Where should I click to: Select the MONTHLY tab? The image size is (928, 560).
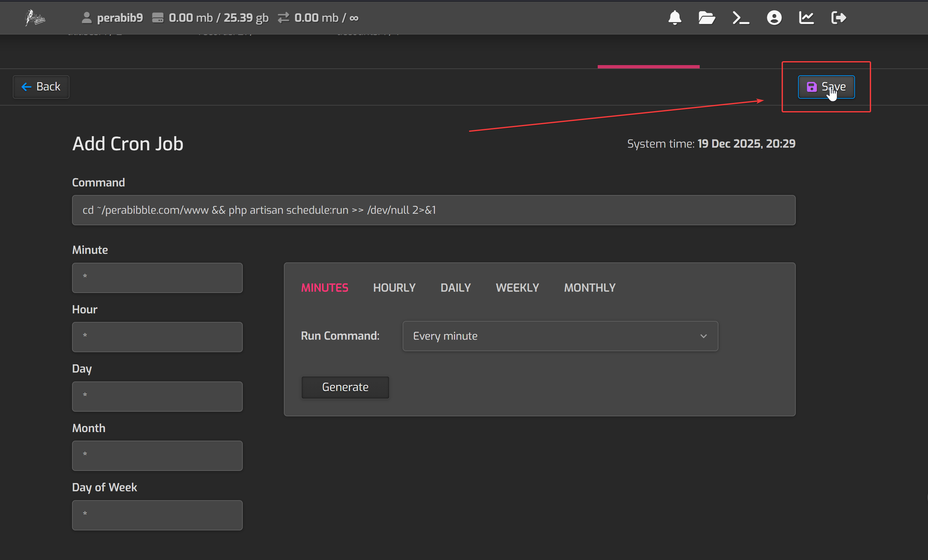pyautogui.click(x=589, y=288)
